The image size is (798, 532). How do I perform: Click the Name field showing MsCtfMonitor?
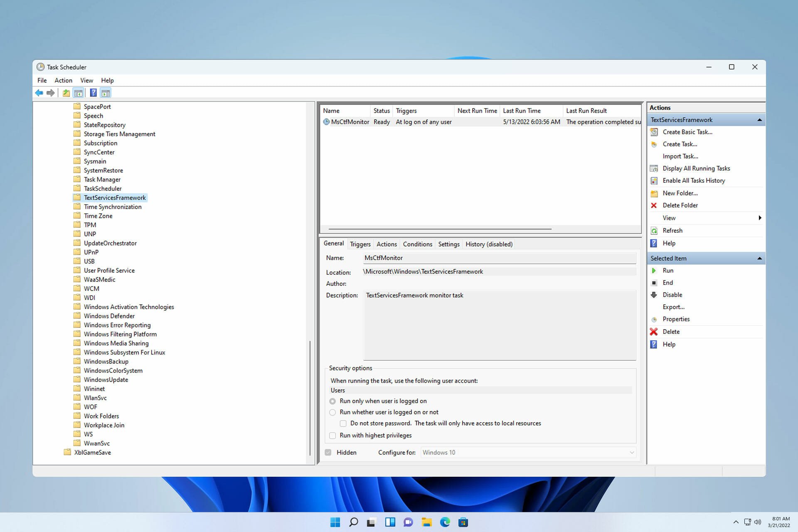pyautogui.click(x=500, y=258)
